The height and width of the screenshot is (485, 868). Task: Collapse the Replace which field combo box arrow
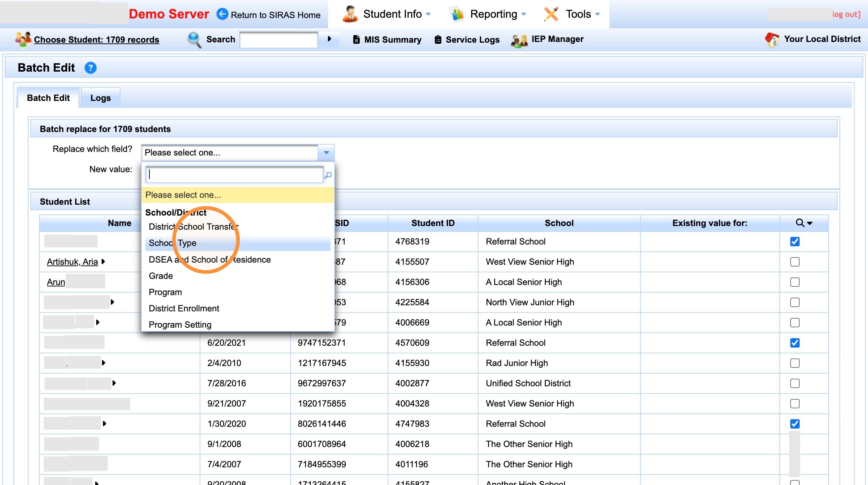326,153
